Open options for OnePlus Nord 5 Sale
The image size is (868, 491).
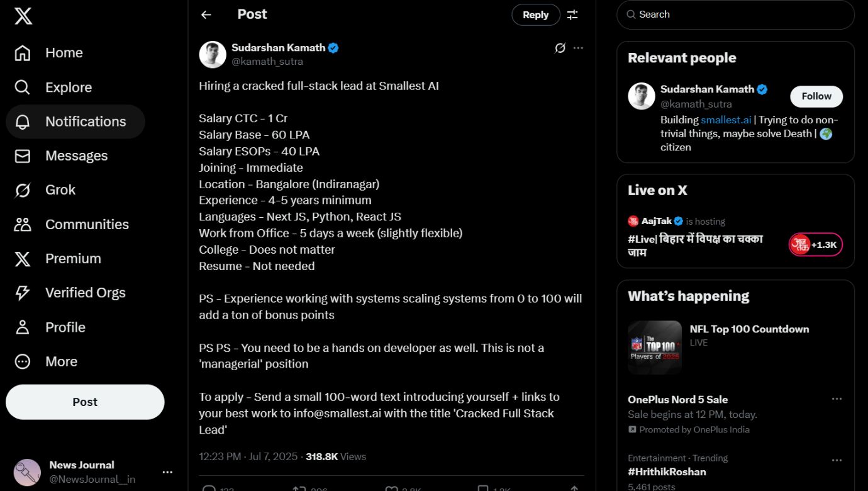coord(837,399)
